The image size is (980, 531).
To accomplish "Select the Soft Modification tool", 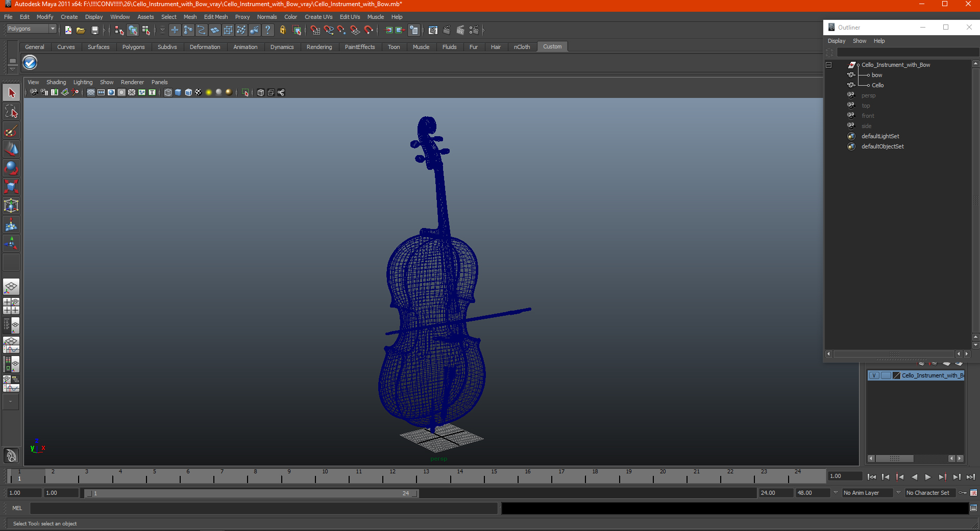I will pyautogui.click(x=11, y=224).
